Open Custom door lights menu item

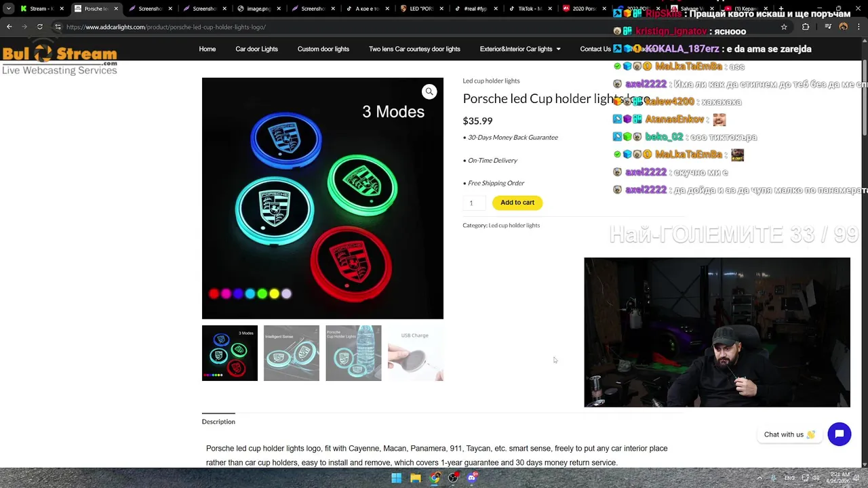point(323,49)
